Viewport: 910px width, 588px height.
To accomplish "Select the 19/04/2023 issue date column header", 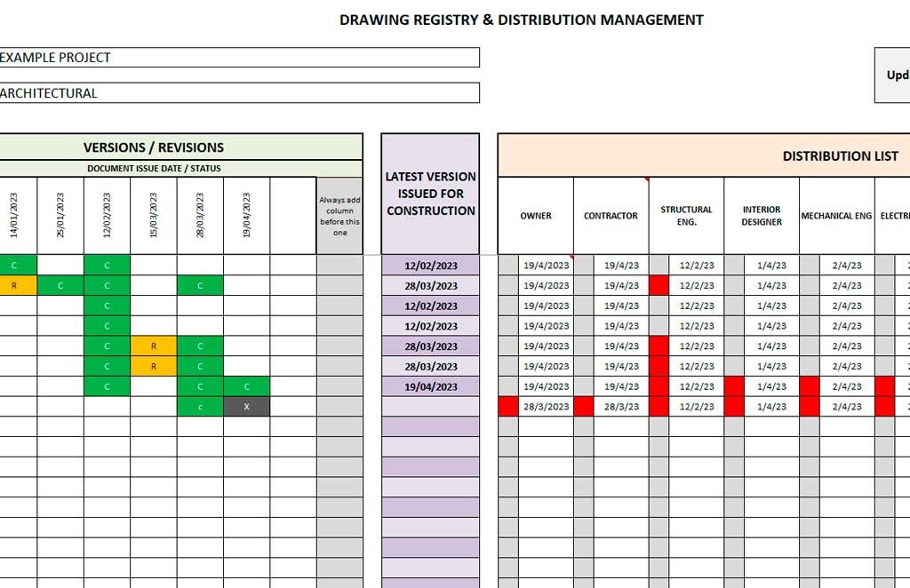I will [x=246, y=213].
